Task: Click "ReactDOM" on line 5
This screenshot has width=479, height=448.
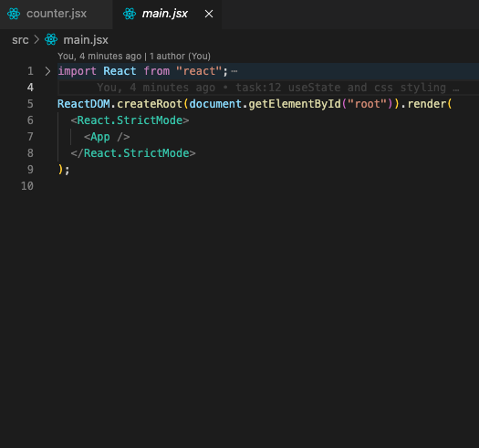Action: pos(84,104)
